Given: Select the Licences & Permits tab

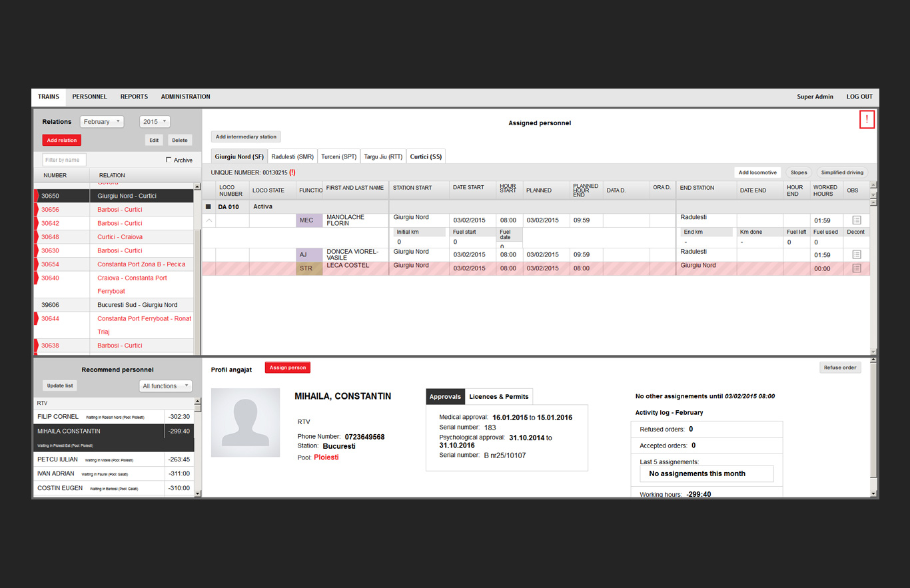Looking at the screenshot, I should click(x=499, y=396).
